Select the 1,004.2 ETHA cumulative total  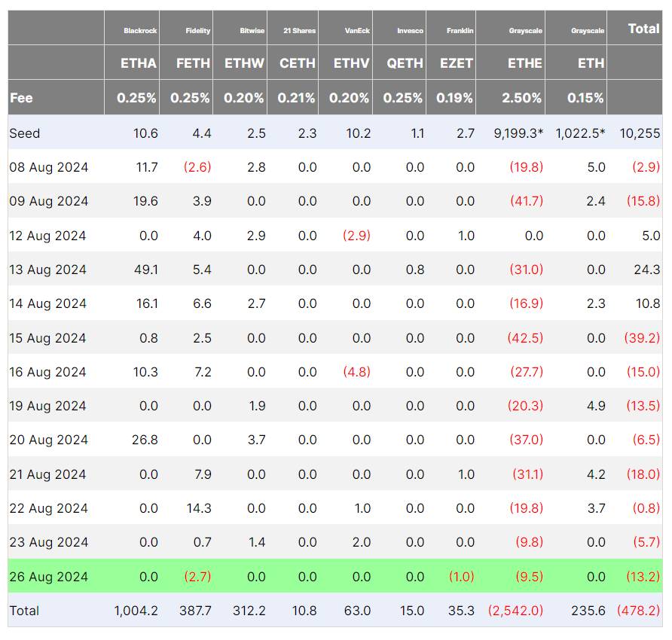[136, 611]
